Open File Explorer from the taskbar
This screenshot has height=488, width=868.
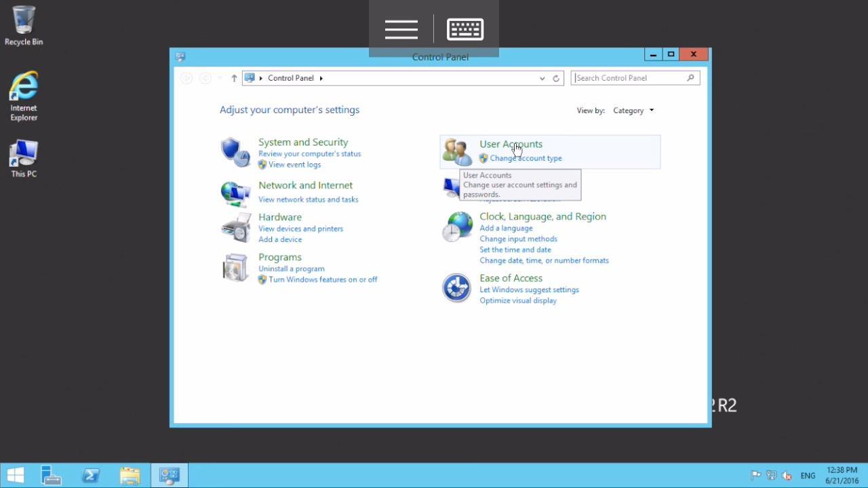pos(130,475)
